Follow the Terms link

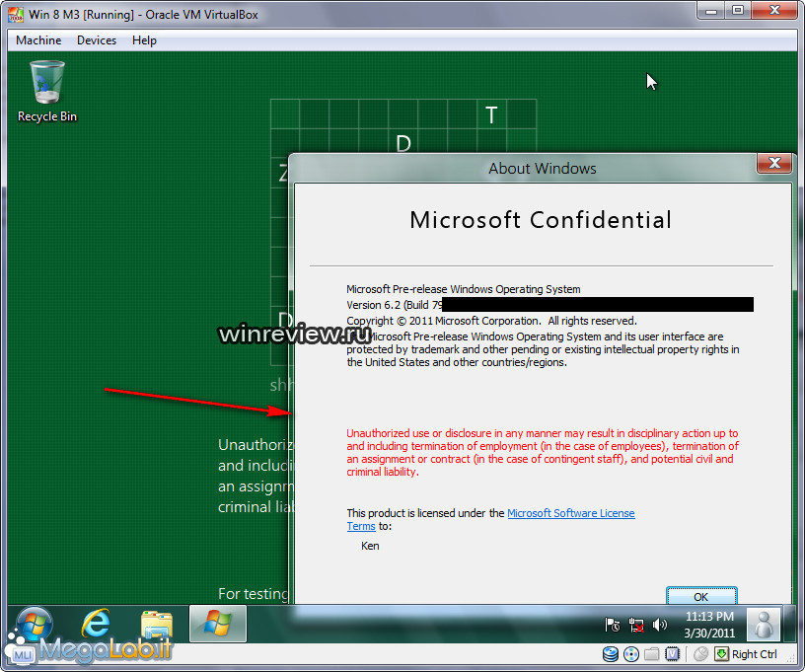point(361,526)
